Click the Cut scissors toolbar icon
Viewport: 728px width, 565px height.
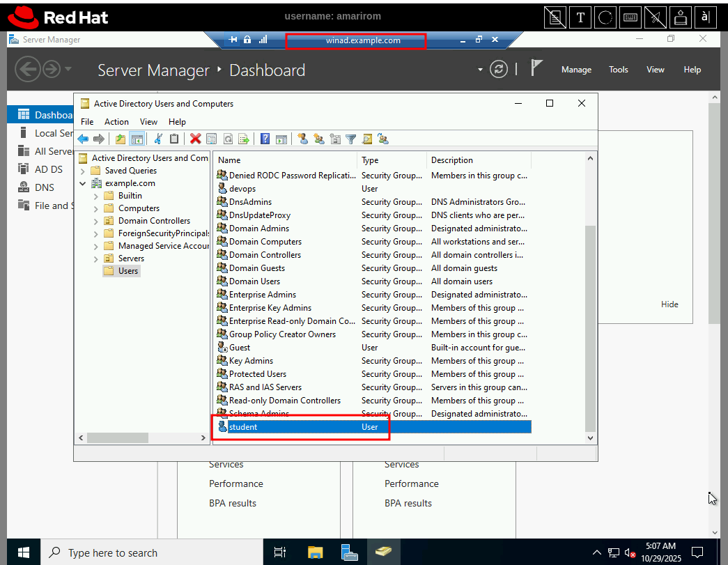159,139
